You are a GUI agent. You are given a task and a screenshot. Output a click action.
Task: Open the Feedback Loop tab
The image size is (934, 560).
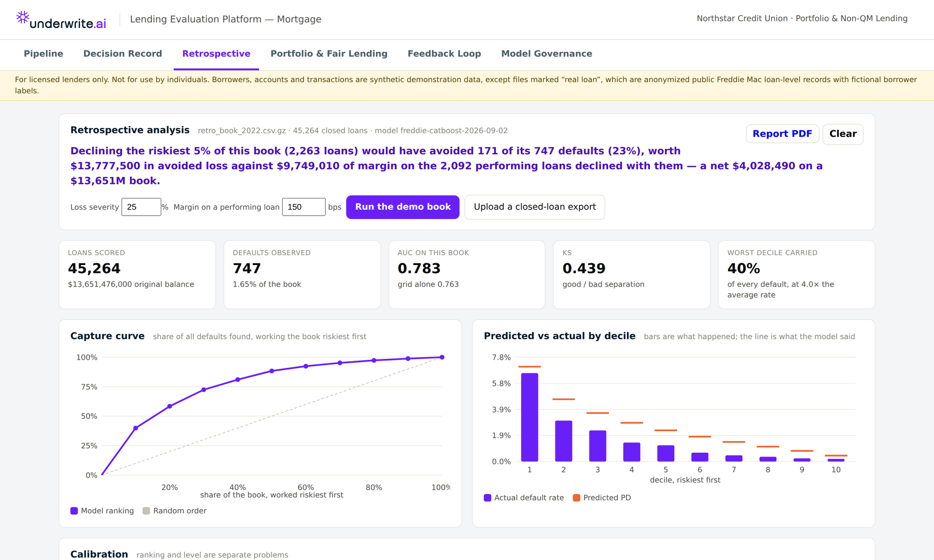coord(444,54)
